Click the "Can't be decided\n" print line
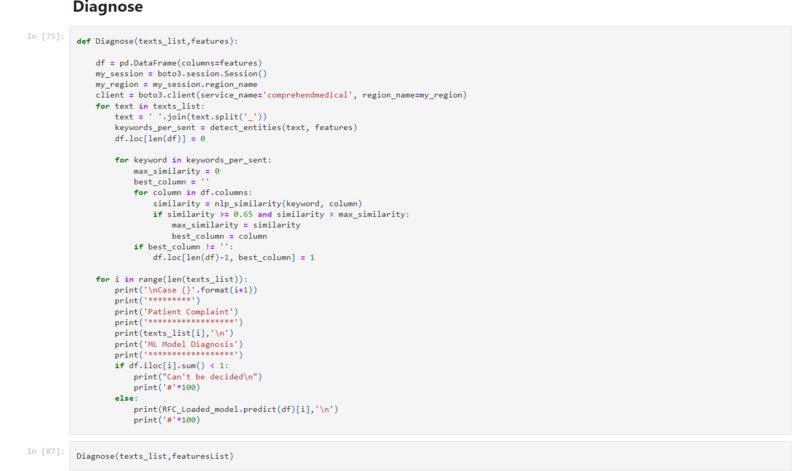 [198, 377]
